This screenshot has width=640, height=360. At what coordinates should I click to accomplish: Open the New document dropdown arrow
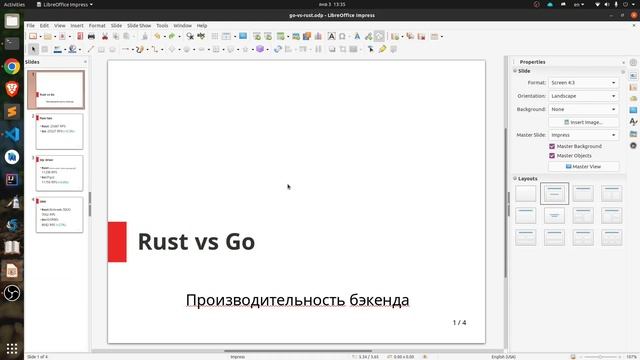40,37
